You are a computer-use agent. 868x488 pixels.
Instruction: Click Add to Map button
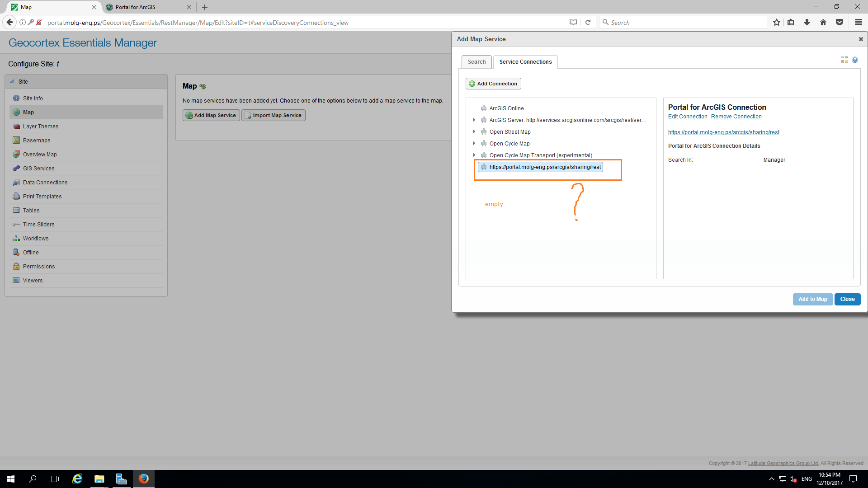click(812, 299)
